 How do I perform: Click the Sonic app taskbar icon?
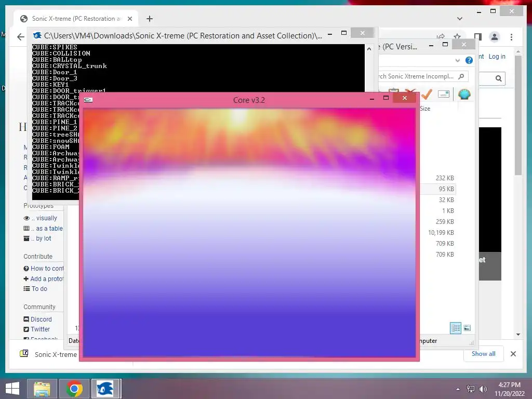tap(105, 389)
